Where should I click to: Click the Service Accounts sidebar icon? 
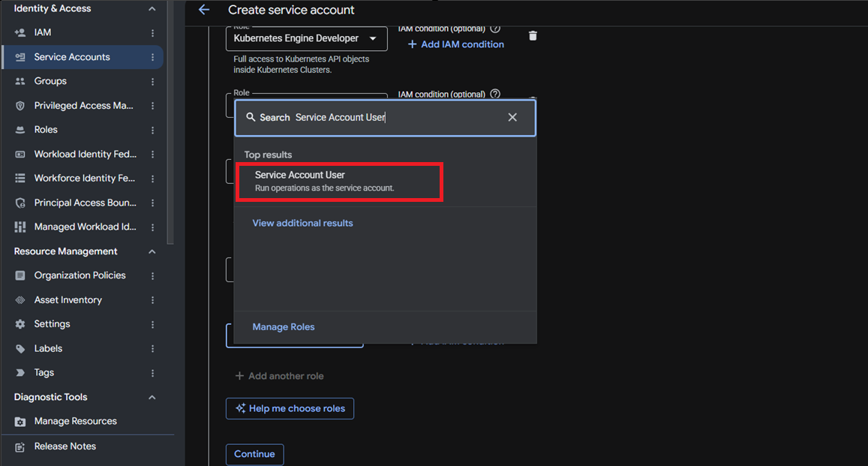coord(20,57)
